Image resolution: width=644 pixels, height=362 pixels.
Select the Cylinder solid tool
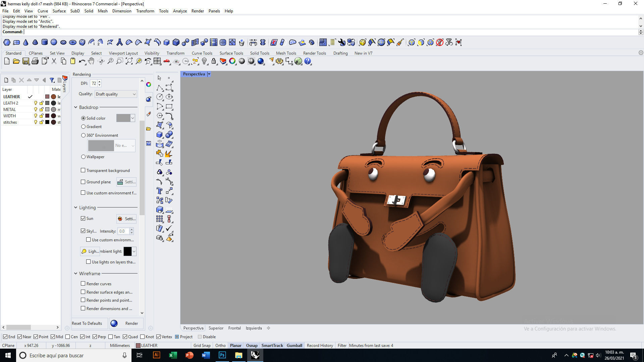(x=44, y=42)
